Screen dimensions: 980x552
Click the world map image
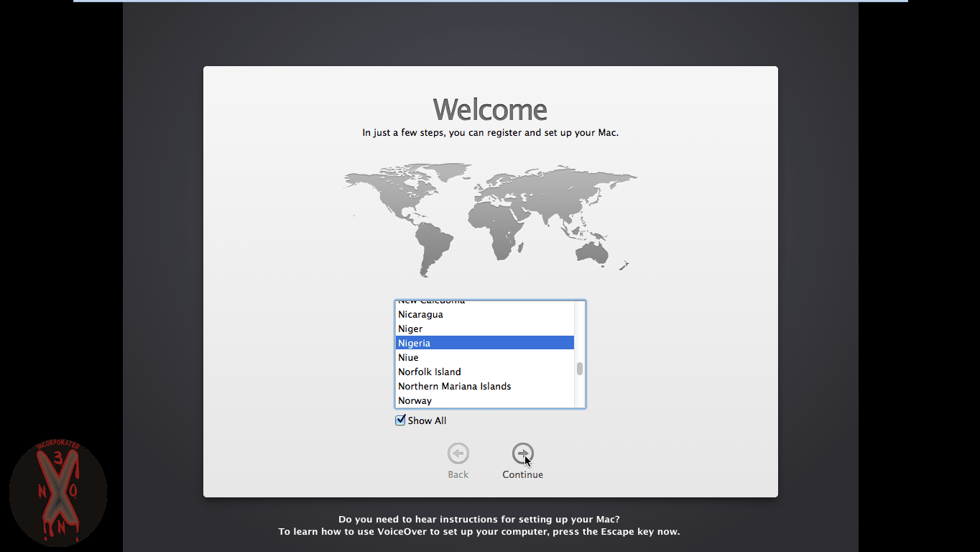point(491,219)
